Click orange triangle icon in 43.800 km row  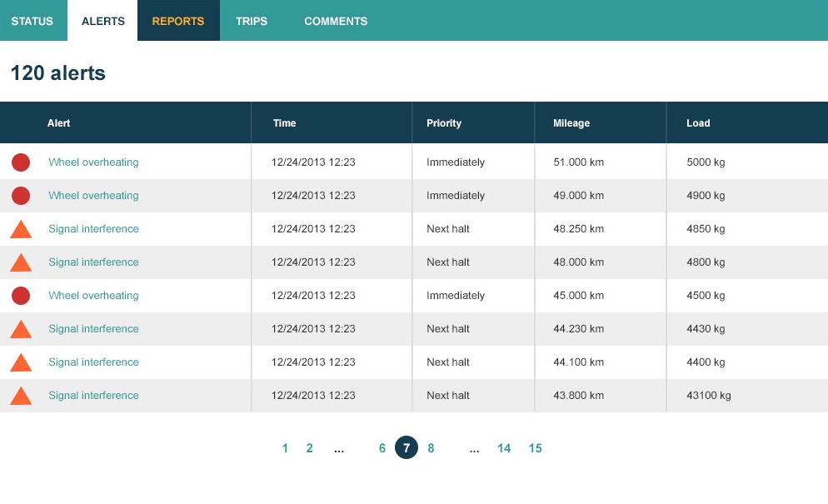(x=21, y=396)
